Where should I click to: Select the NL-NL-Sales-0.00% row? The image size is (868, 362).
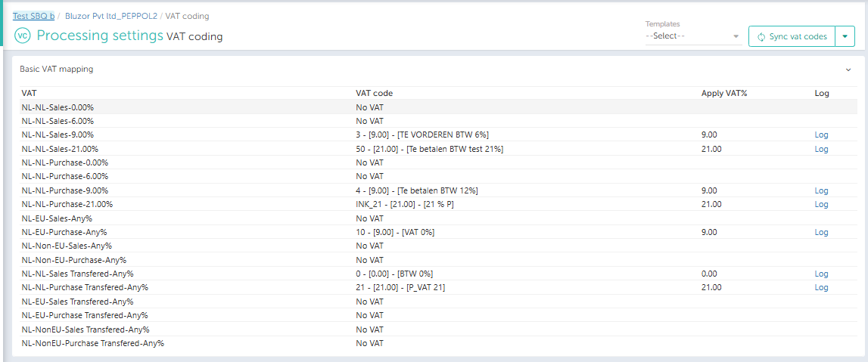(x=58, y=107)
